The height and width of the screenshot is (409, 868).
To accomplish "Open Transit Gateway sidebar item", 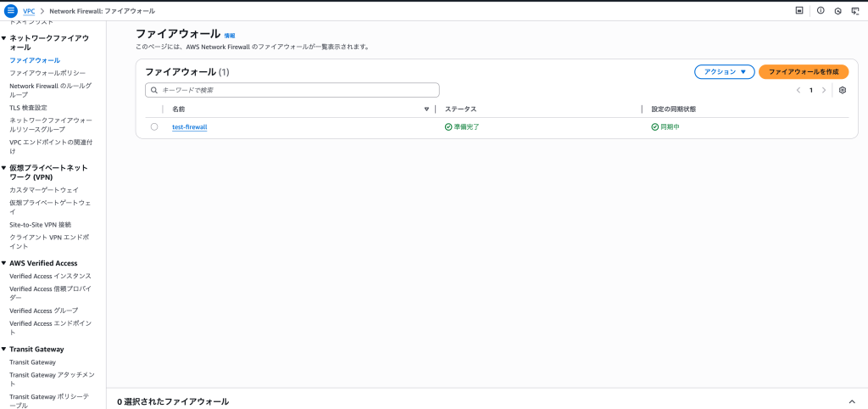I will (x=33, y=361).
